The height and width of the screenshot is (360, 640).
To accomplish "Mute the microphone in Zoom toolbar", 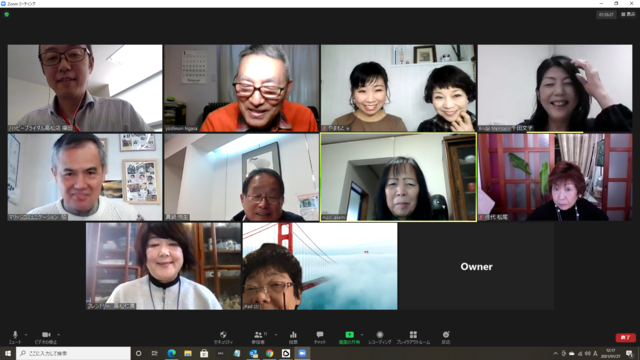I will [x=15, y=337].
